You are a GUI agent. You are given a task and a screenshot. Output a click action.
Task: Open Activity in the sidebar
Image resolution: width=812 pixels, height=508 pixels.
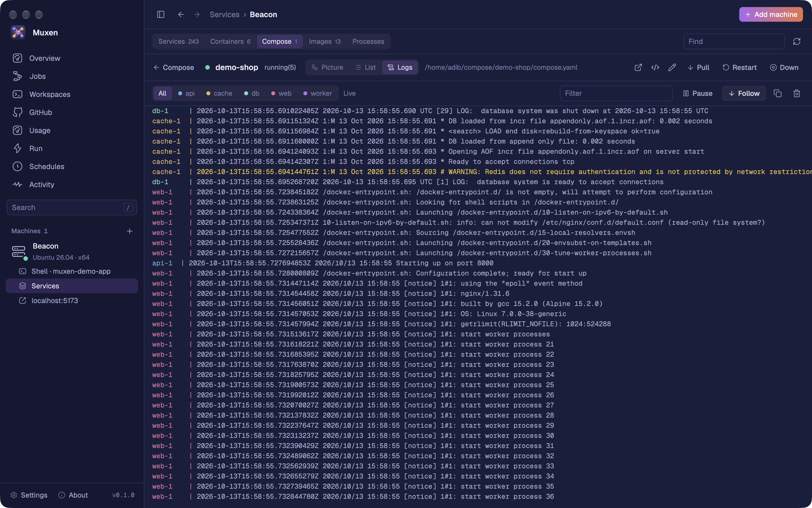[72, 184]
